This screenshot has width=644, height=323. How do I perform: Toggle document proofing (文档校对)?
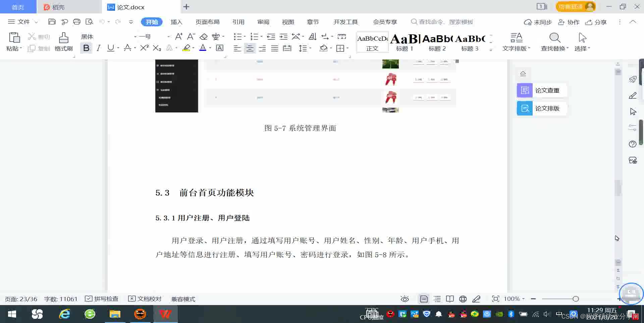(145, 299)
